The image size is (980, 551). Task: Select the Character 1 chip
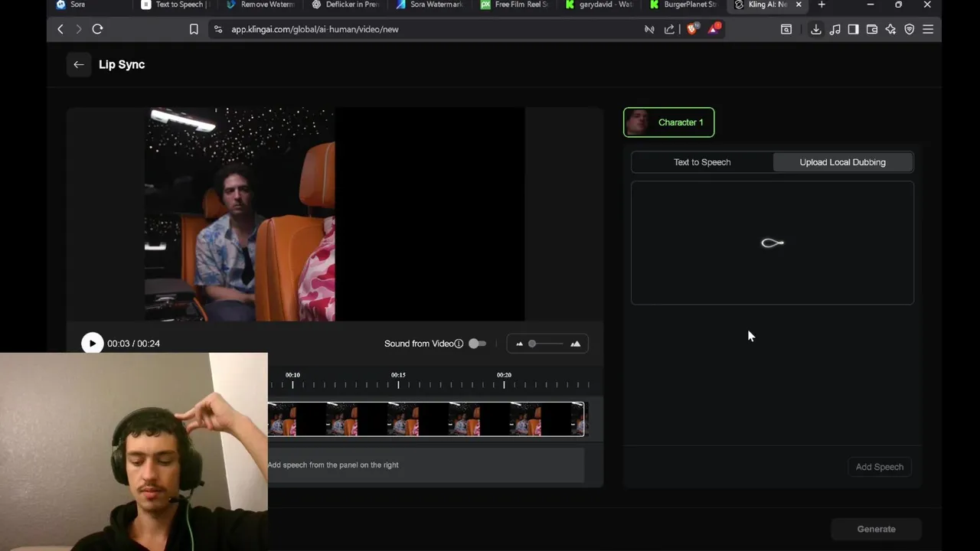coord(669,122)
